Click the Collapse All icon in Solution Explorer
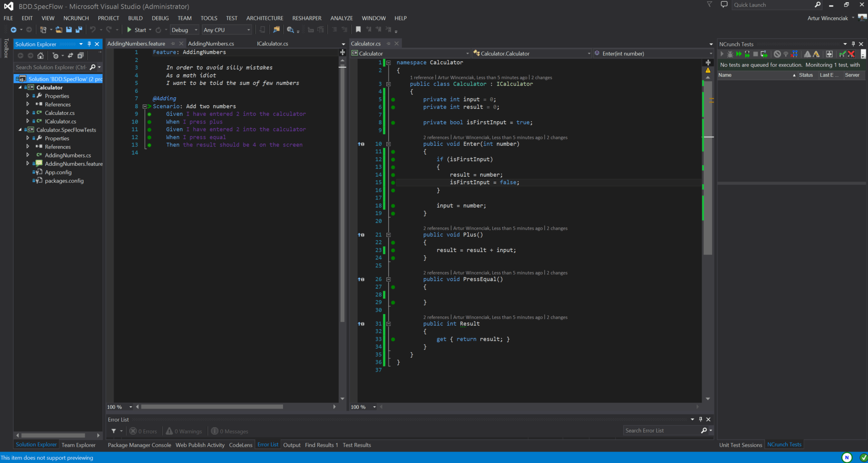This screenshot has width=868, height=463. (80, 56)
